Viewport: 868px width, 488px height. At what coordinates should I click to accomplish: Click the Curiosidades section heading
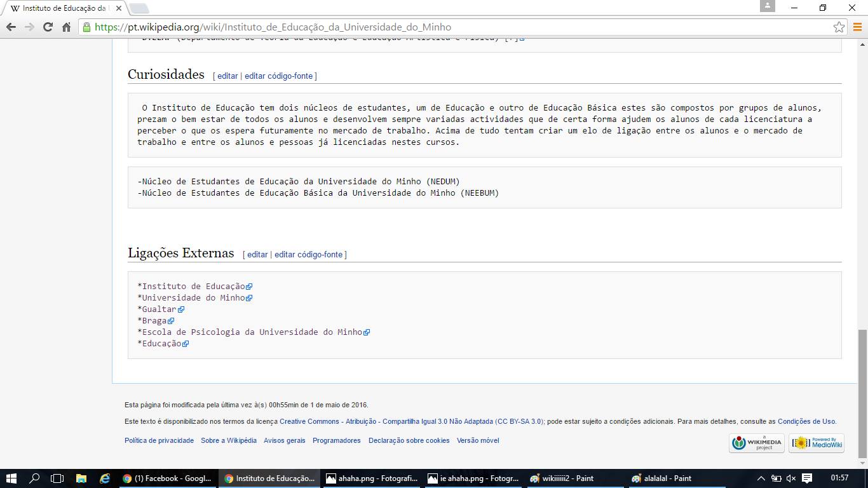166,74
